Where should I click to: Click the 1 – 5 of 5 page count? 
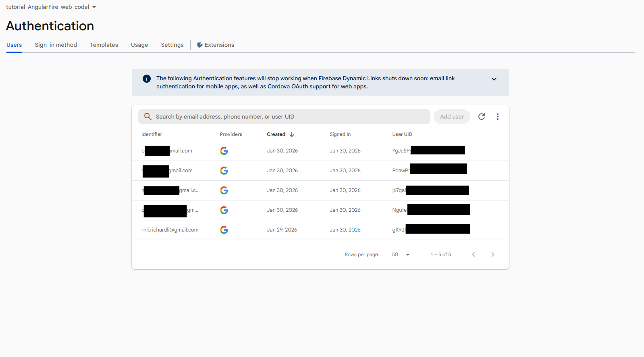tap(440, 255)
